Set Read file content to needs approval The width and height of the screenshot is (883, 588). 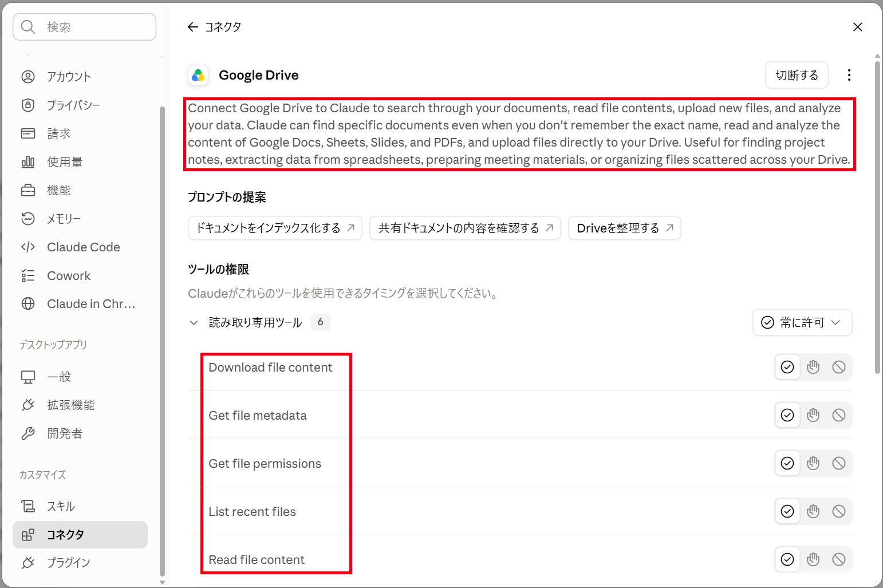coord(813,559)
